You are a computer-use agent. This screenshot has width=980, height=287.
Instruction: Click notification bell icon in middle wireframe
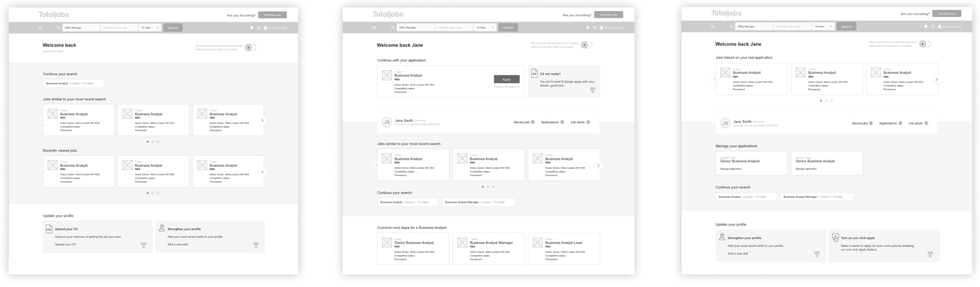click(588, 28)
